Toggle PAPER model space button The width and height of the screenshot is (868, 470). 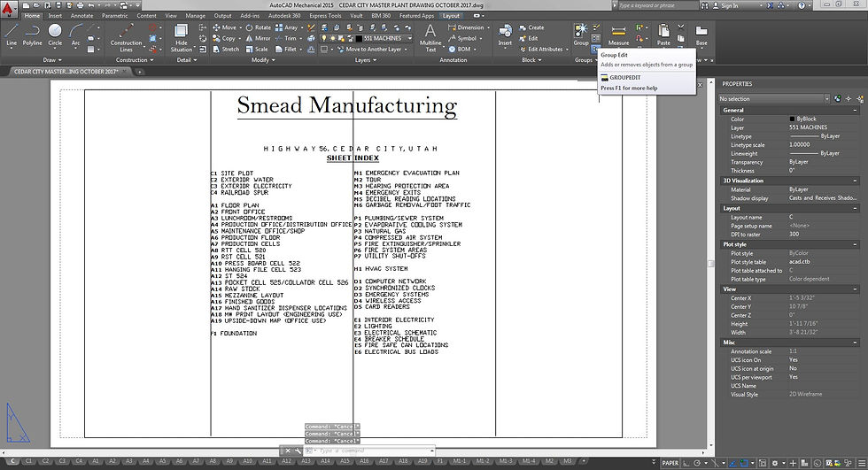670,463
